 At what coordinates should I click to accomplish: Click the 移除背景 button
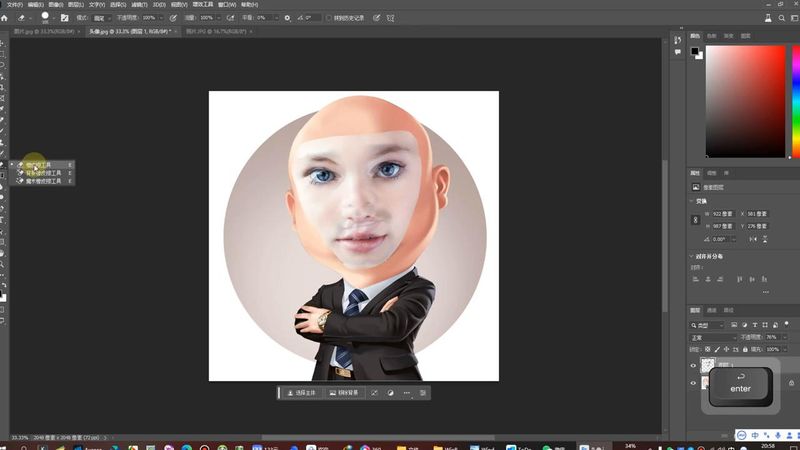(344, 393)
